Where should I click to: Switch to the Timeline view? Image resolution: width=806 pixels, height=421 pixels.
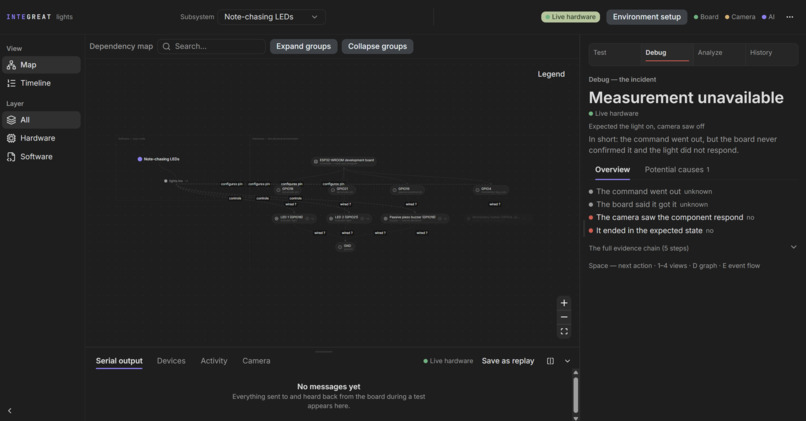(41, 83)
